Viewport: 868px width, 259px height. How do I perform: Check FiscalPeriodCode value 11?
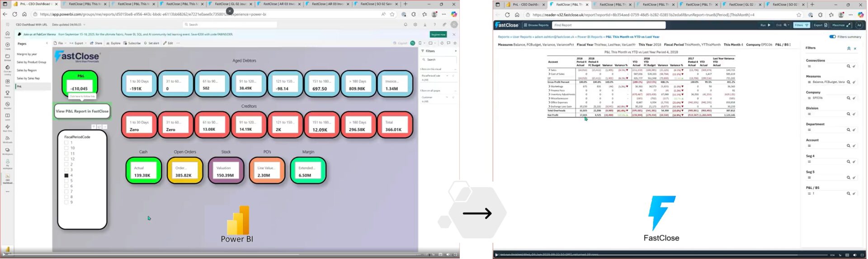pos(66,153)
